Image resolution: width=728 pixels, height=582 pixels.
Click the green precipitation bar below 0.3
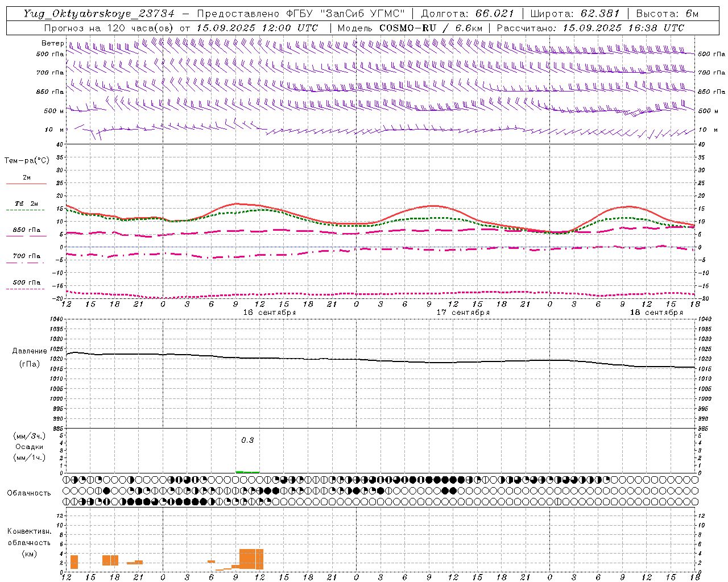click(x=248, y=472)
